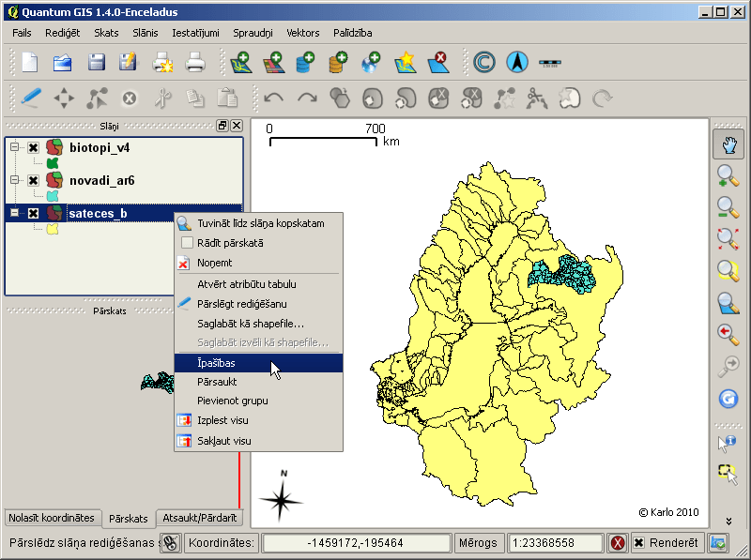Click the plain printer icon

tap(195, 62)
